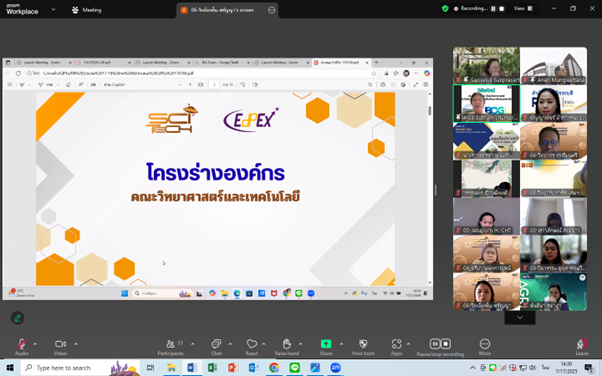Open the View layout menu
Viewport: 602px width, 376px height.
pos(523,8)
